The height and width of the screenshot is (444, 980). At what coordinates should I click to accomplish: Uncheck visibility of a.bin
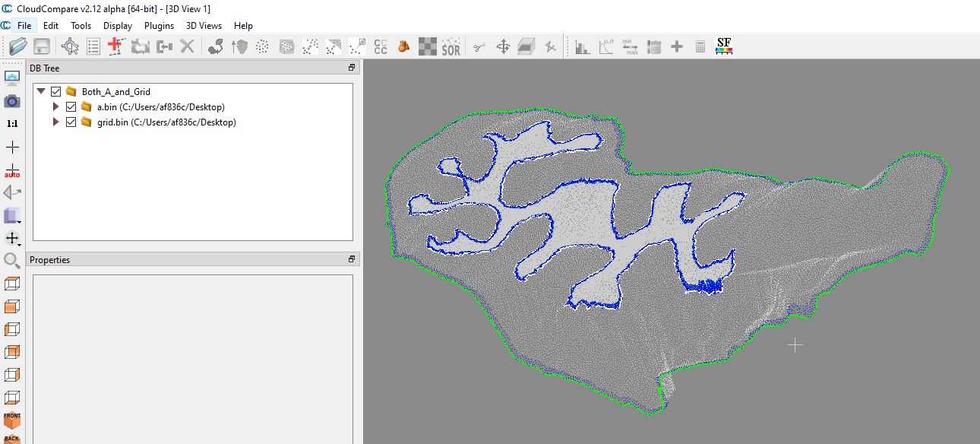(71, 106)
